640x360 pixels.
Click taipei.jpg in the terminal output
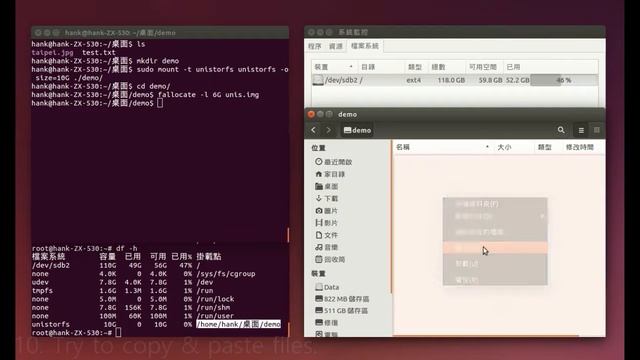[53, 53]
